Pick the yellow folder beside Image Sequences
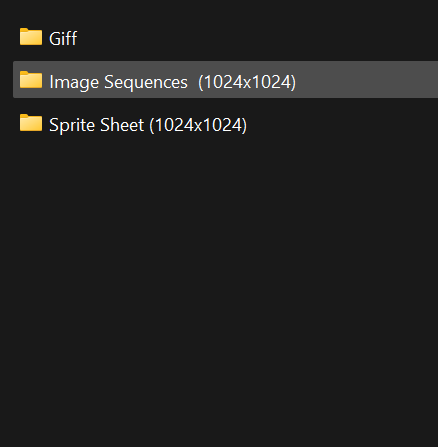438x447 pixels. pyautogui.click(x=31, y=80)
